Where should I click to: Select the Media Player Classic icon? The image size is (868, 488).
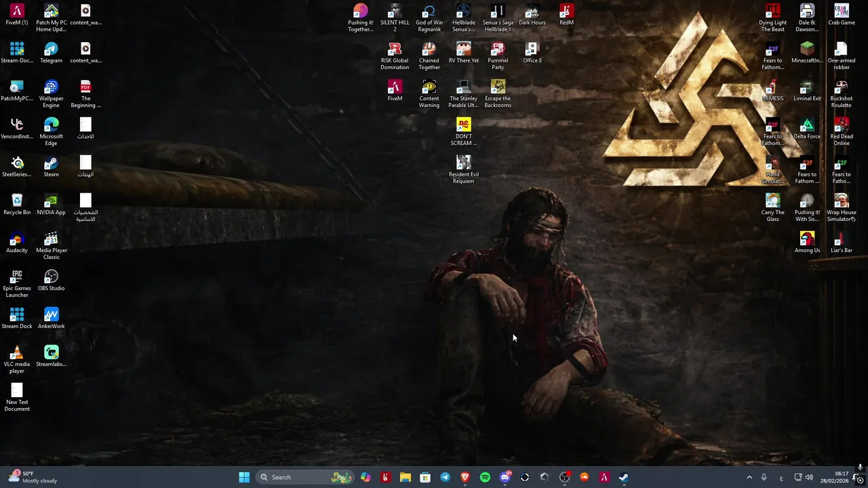51,247
